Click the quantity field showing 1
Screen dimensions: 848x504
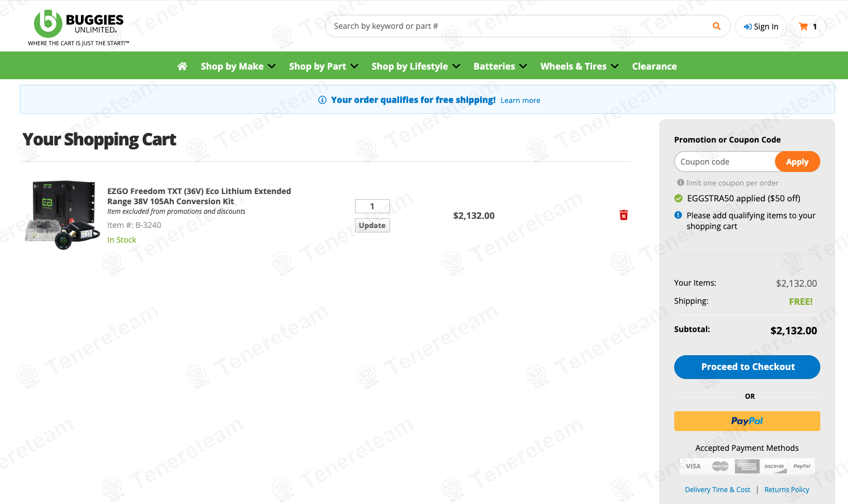pos(372,206)
